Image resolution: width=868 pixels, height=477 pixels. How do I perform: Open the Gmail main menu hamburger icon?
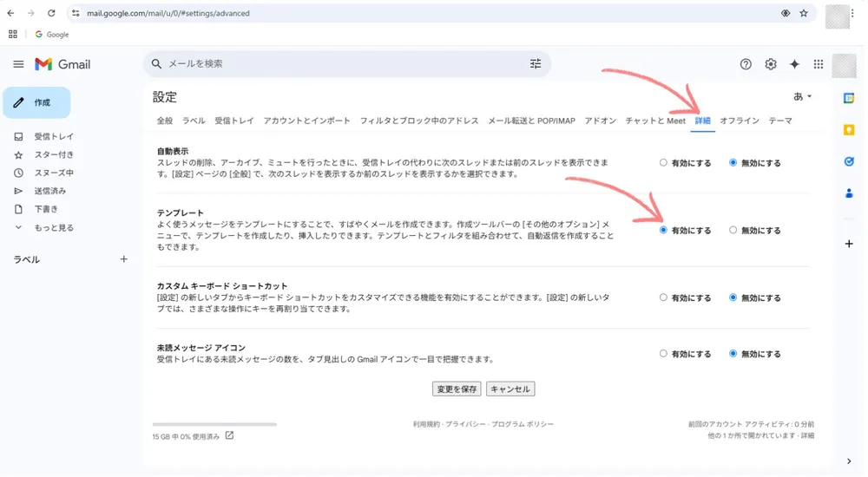coord(18,64)
